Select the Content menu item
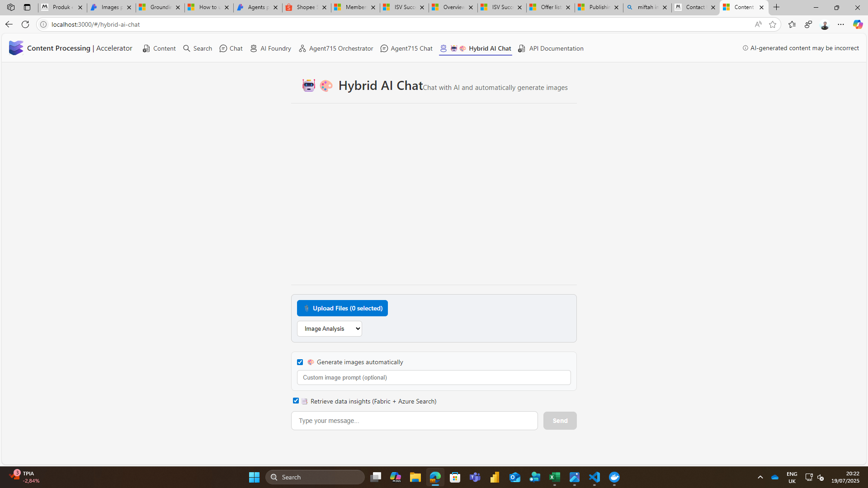This screenshot has height=488, width=868. tap(159, 48)
